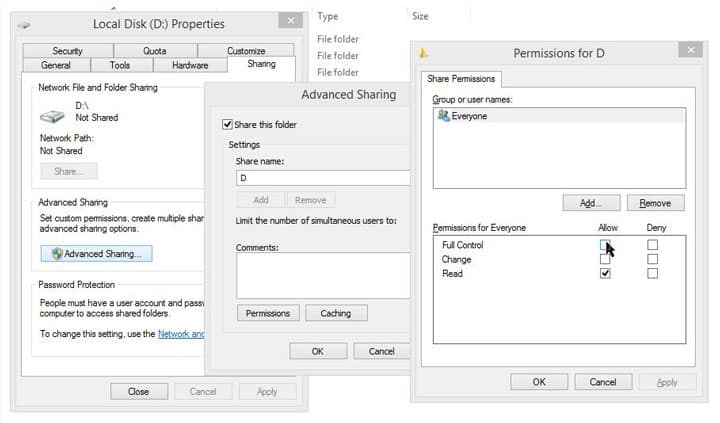Click the Size column header
The image size is (720, 423).
[x=420, y=17]
